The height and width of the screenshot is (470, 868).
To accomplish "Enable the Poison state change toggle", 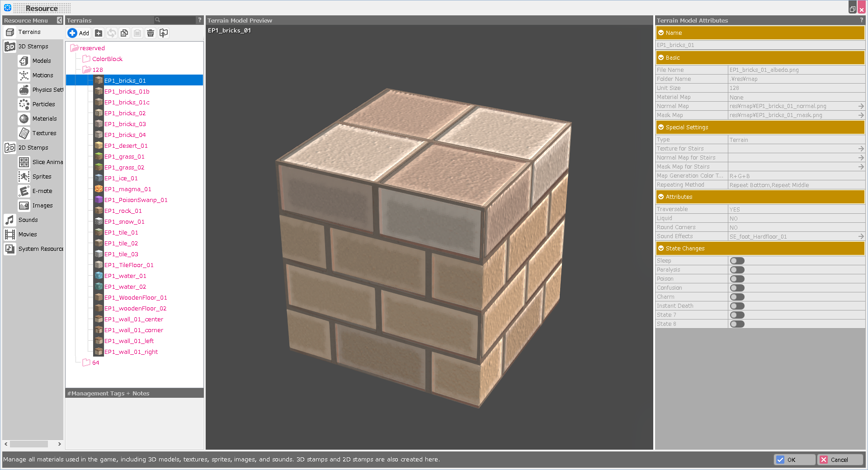I will coord(737,279).
